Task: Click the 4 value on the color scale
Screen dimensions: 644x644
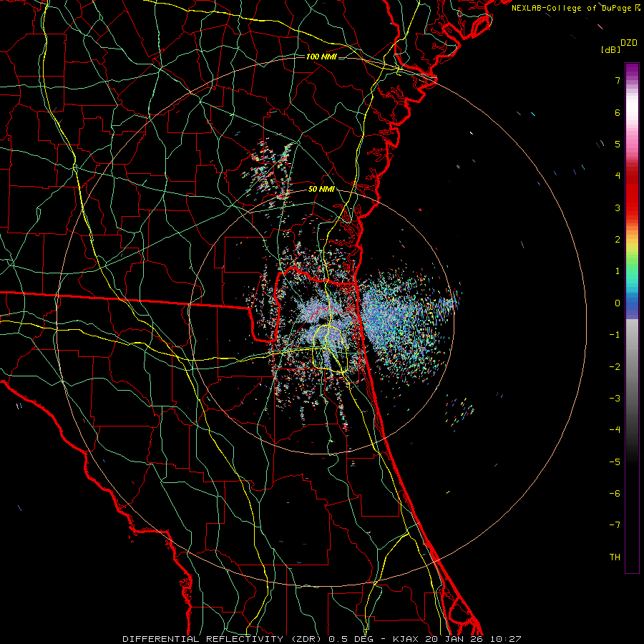Action: point(618,176)
